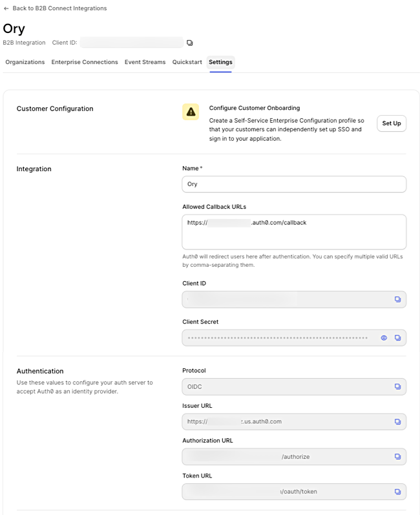The width and height of the screenshot is (420, 515).
Task: Click the 'Ory' page heading
Action: coord(14,29)
